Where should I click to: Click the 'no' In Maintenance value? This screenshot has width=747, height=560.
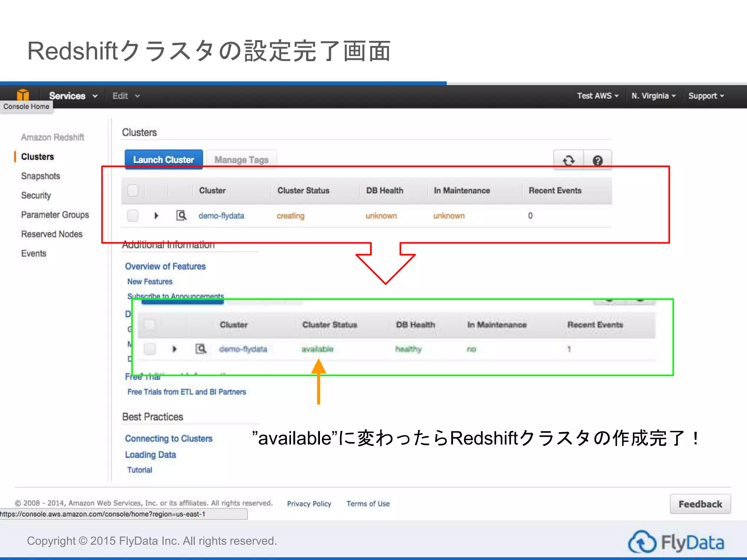pyautogui.click(x=471, y=349)
